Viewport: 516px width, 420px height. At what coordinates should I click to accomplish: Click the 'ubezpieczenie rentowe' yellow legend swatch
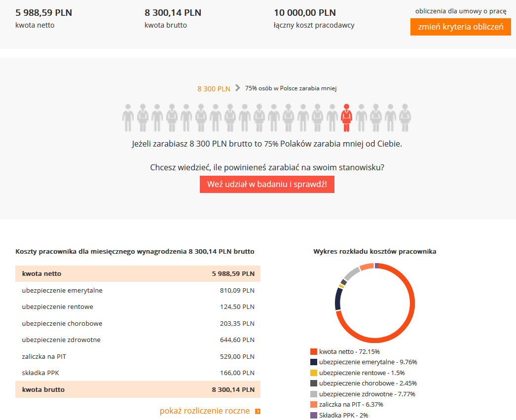314,373
